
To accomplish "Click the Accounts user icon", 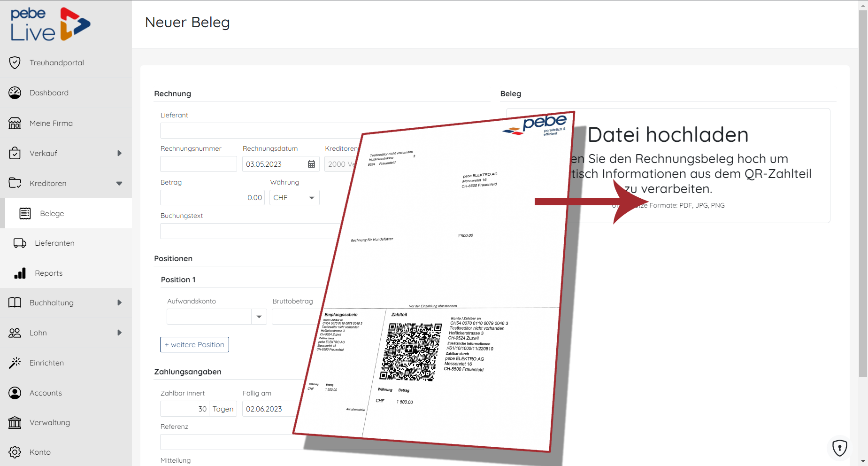I will click(15, 393).
